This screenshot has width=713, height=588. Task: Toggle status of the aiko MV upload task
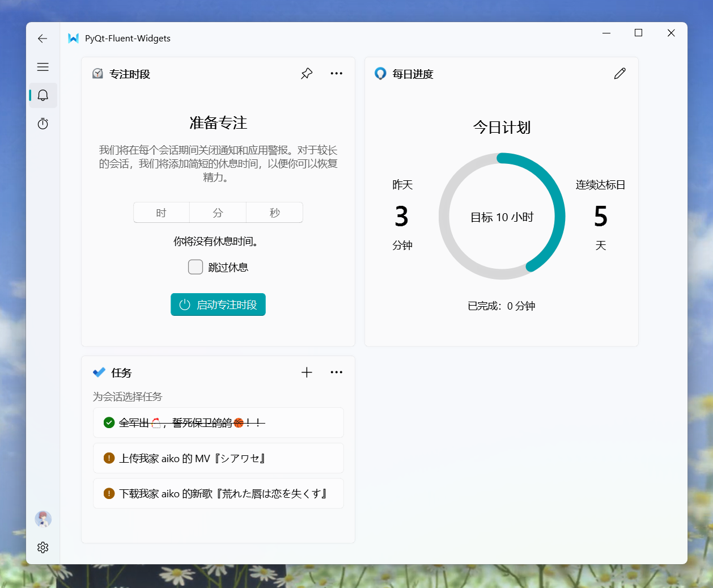[x=109, y=458]
